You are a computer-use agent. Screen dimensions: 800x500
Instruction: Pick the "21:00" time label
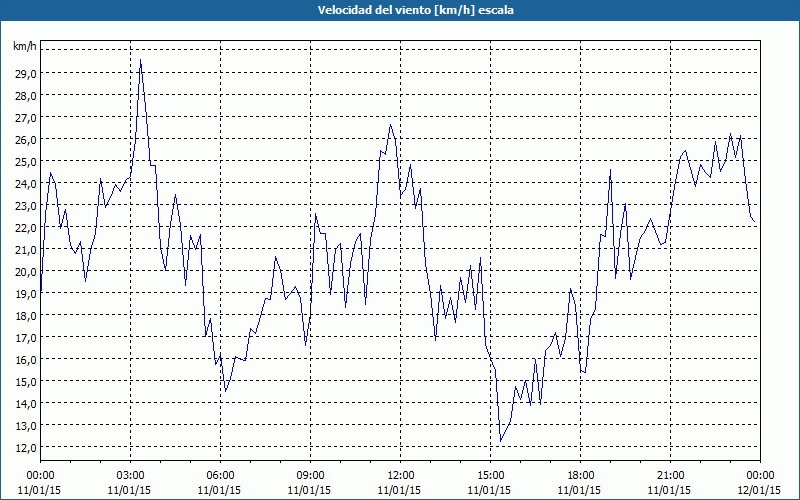670,476
